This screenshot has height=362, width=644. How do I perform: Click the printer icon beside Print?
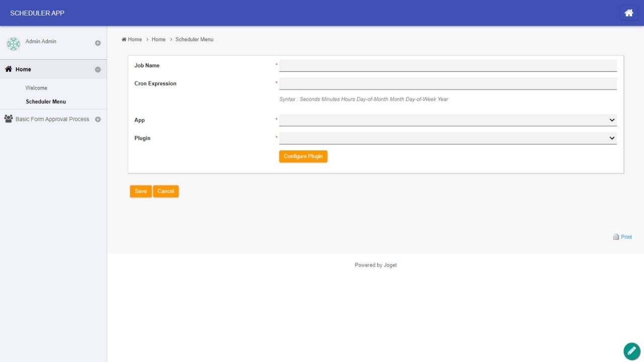click(x=616, y=237)
